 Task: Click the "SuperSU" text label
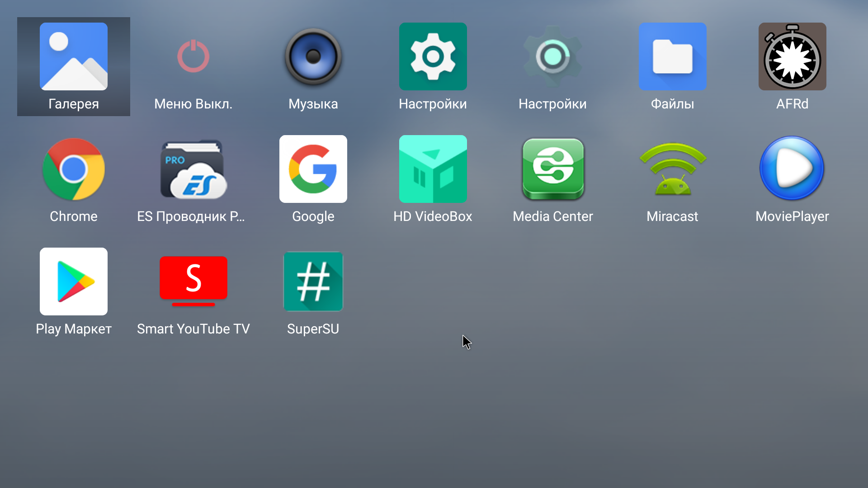tap(313, 329)
